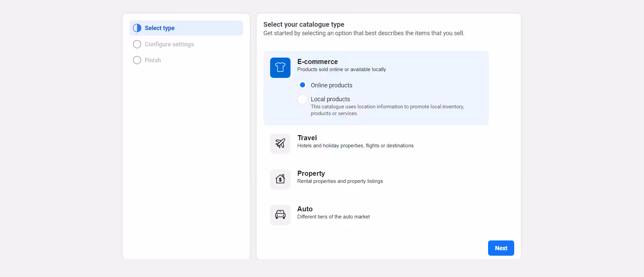Click 'Different tiers of the auto market' text
Viewport: 644px width, 277px height.
(x=334, y=217)
